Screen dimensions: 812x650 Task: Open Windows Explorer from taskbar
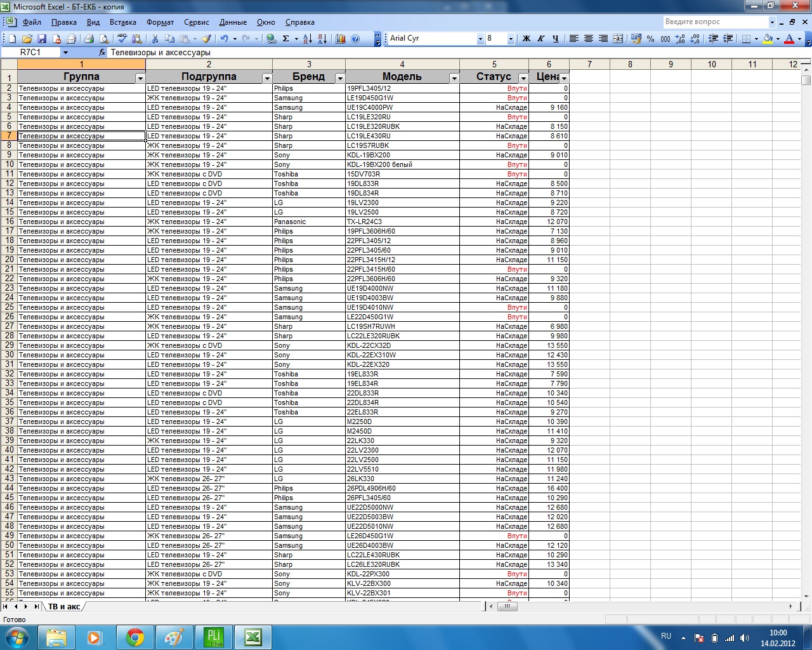[56, 637]
